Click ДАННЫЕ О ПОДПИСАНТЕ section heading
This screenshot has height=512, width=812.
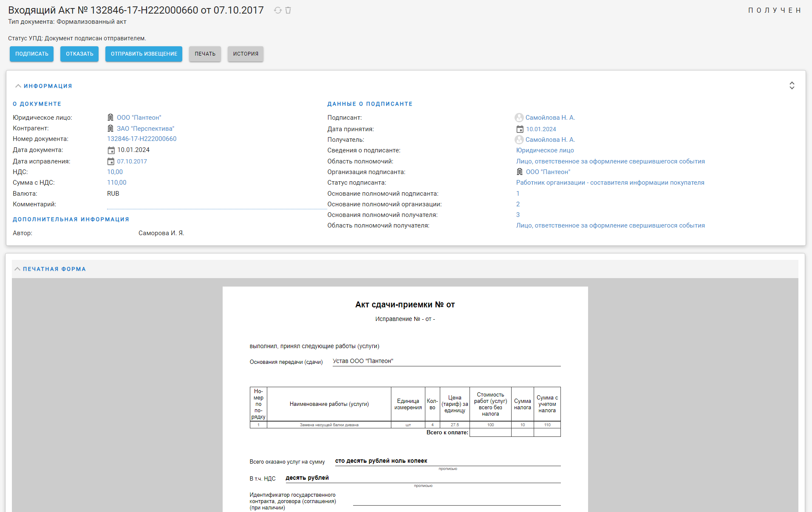pyautogui.click(x=370, y=104)
